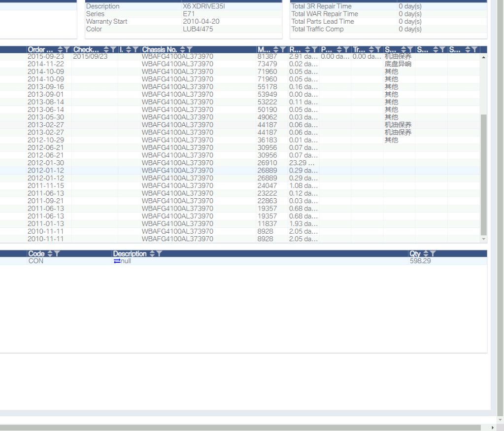
Task: Open filter funnel on Tr... column
Action: click(x=378, y=49)
